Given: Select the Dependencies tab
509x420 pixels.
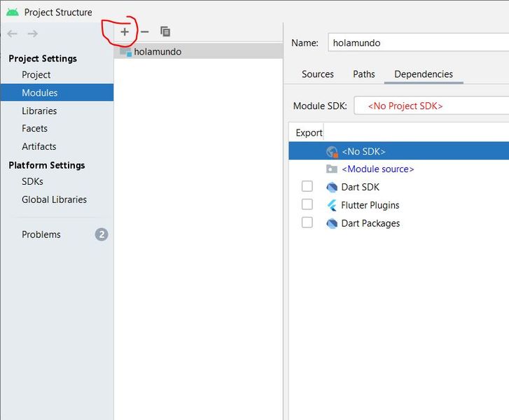Looking at the screenshot, I should (x=424, y=74).
